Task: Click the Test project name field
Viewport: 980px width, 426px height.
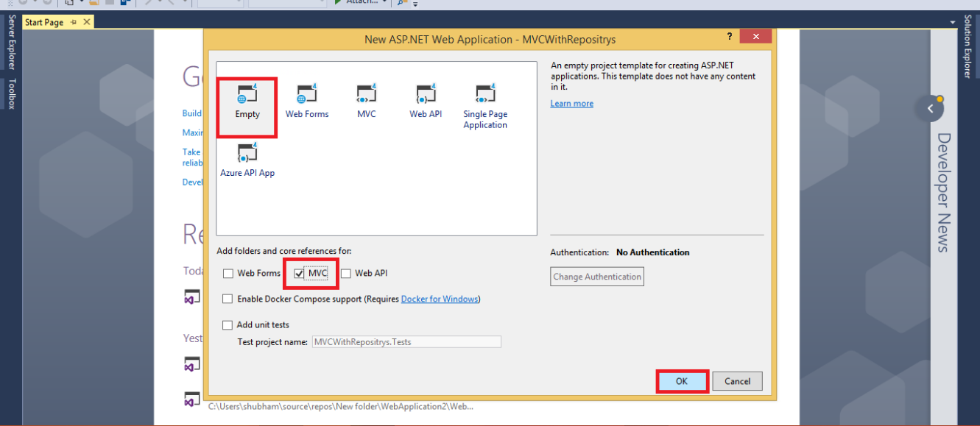Action: (x=406, y=342)
